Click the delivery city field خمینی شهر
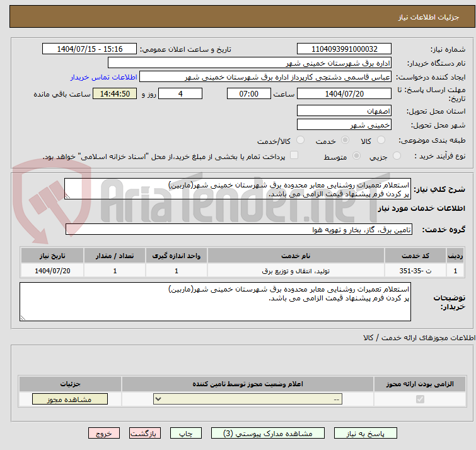Image resolution: width=476 pixels, height=450 pixels. [x=344, y=125]
